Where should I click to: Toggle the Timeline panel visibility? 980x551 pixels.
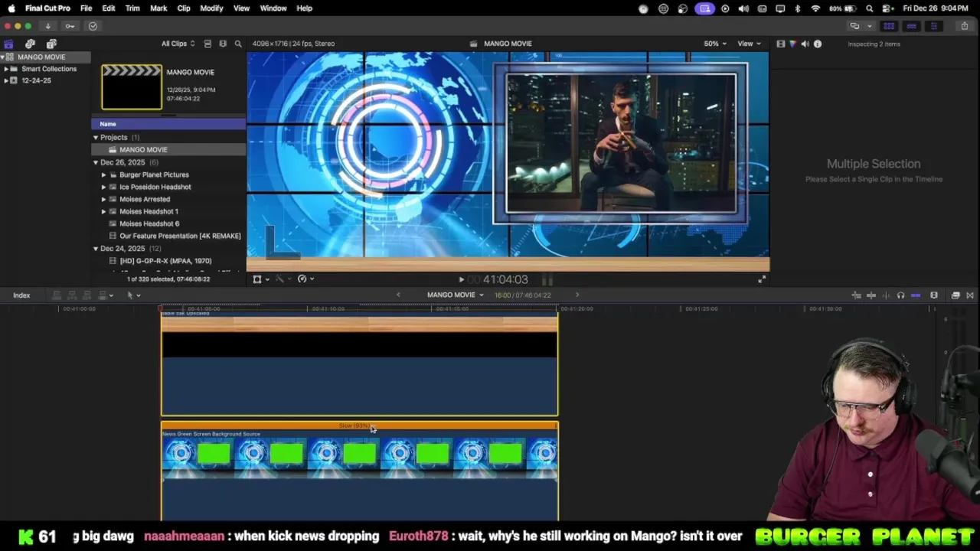(x=911, y=26)
